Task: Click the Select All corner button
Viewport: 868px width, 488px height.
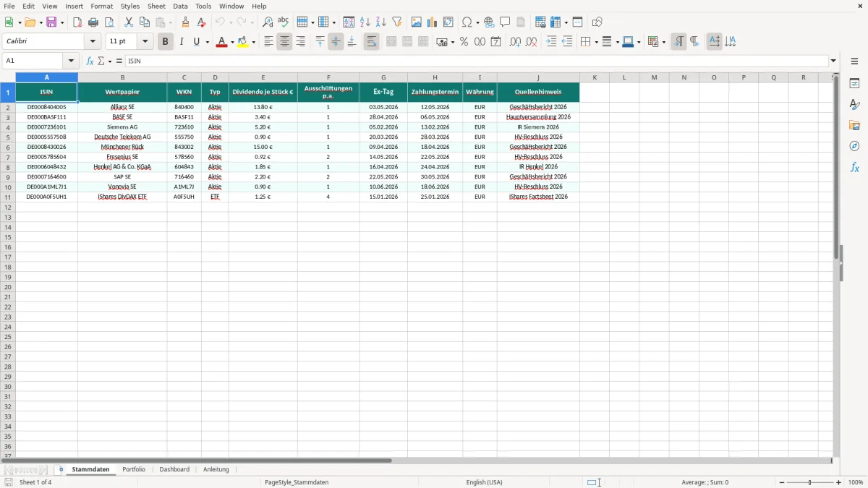Action: tap(7, 77)
